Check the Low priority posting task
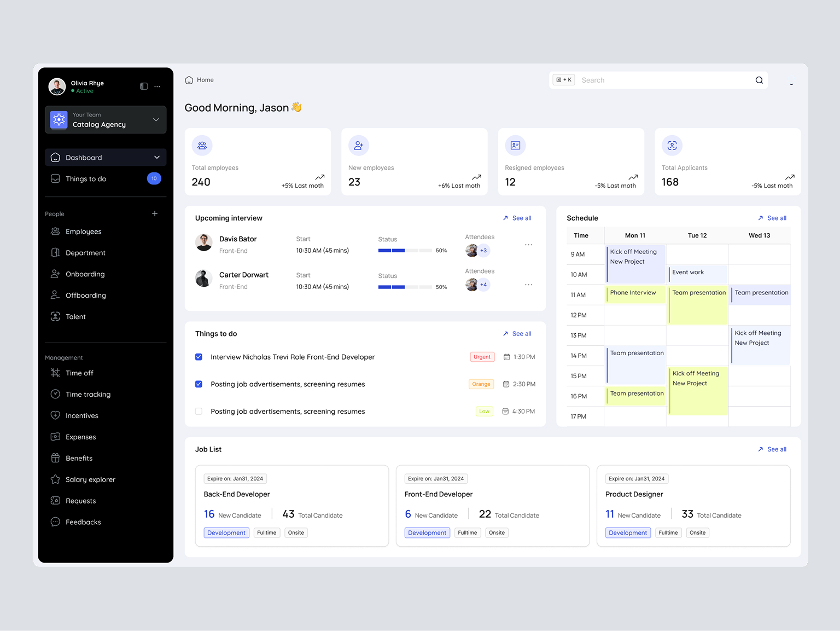Image resolution: width=840 pixels, height=631 pixels. tap(199, 411)
